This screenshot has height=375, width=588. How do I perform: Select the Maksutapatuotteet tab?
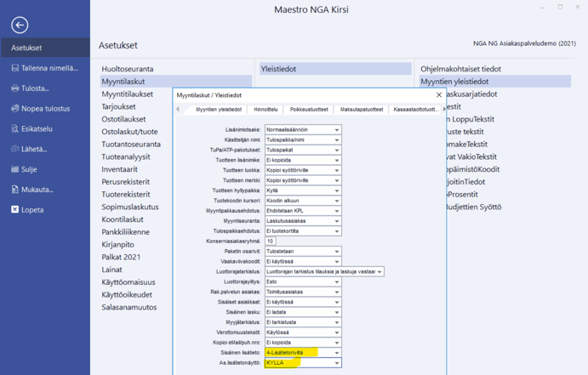pyautogui.click(x=362, y=110)
